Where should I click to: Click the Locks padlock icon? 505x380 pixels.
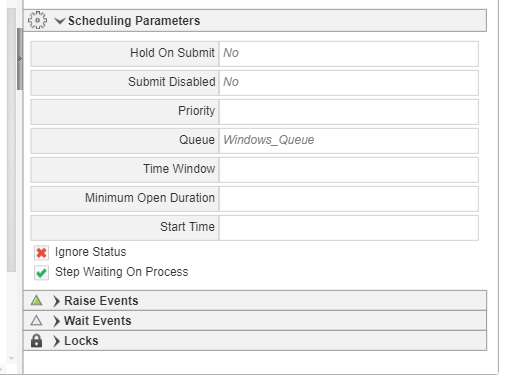click(36, 341)
